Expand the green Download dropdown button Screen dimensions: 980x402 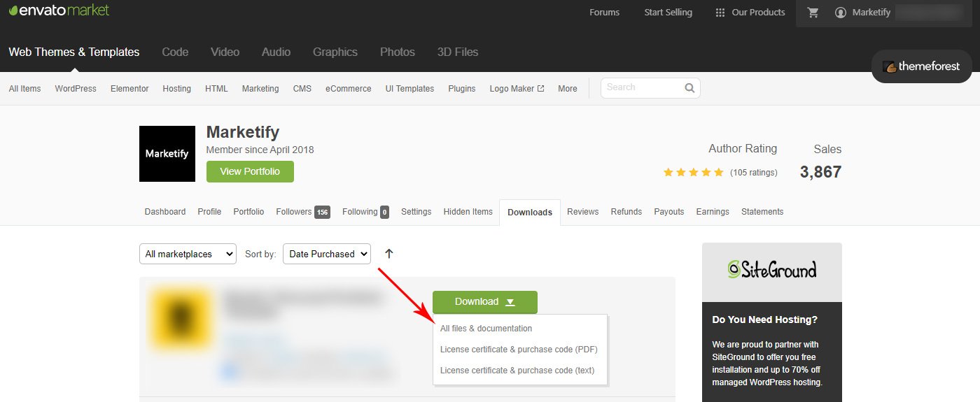point(484,302)
